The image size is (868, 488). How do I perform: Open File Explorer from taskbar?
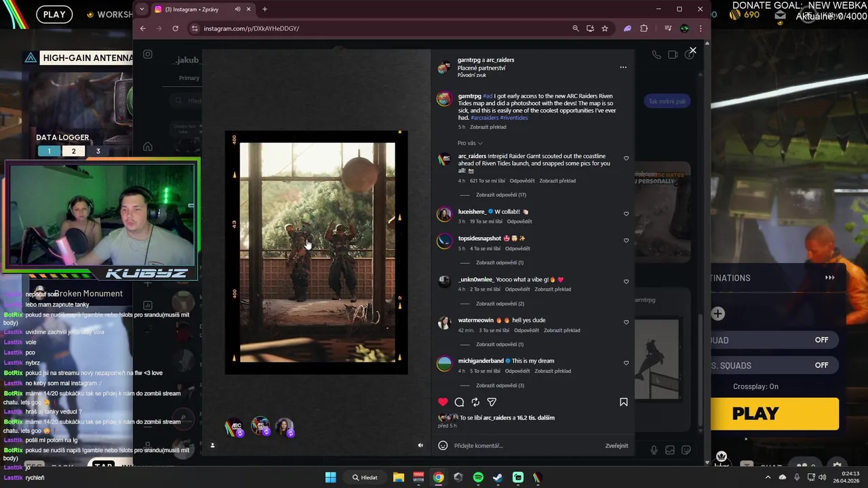pos(399,477)
